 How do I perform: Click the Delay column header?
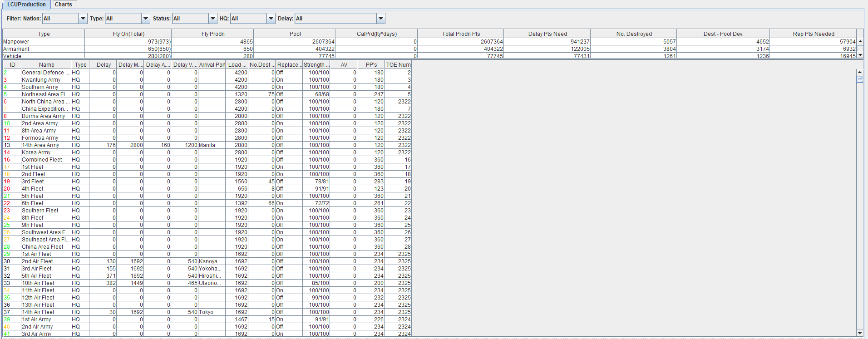pyautogui.click(x=104, y=65)
